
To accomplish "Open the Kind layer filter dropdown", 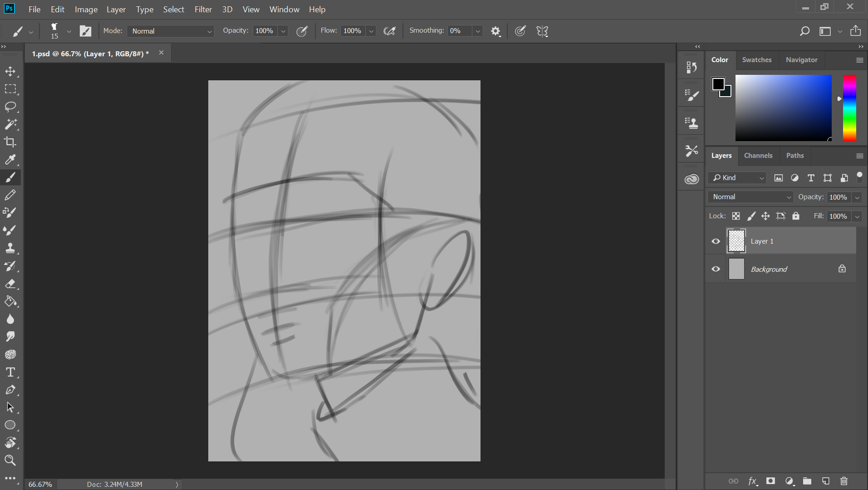I will coord(738,178).
